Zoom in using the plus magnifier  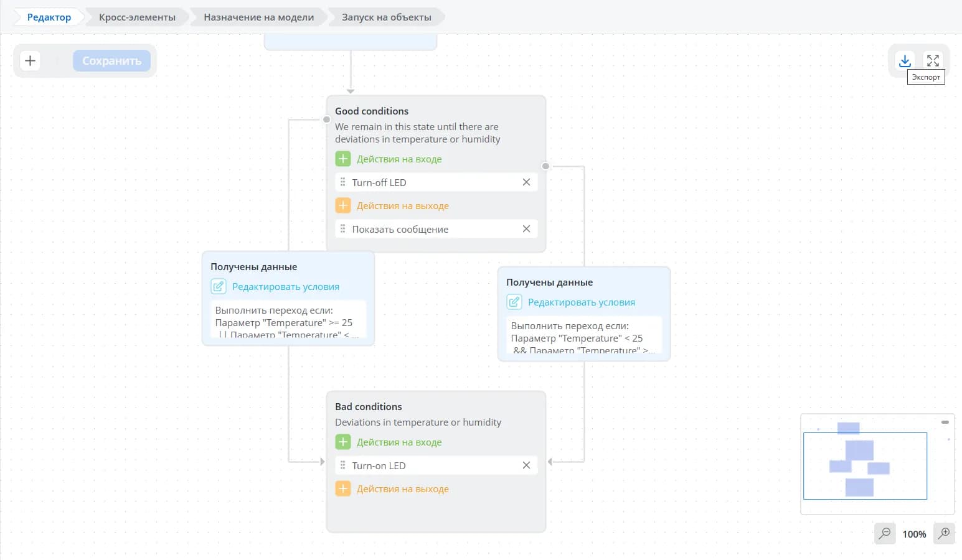[x=944, y=533]
